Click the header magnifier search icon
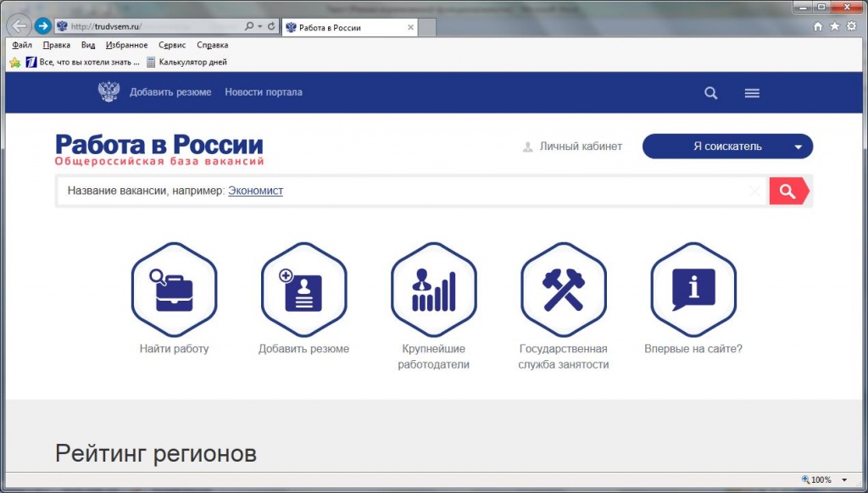868x493 pixels. [711, 93]
